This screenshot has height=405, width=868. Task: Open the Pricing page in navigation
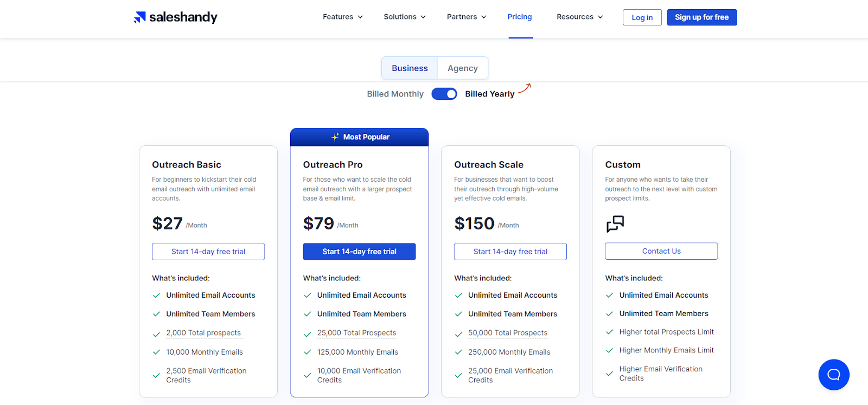(520, 17)
